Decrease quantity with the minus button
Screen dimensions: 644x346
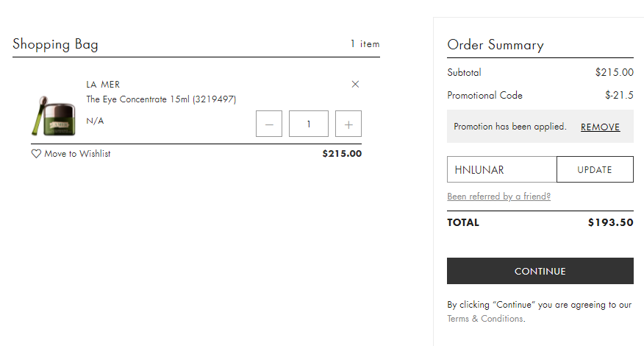[269, 124]
